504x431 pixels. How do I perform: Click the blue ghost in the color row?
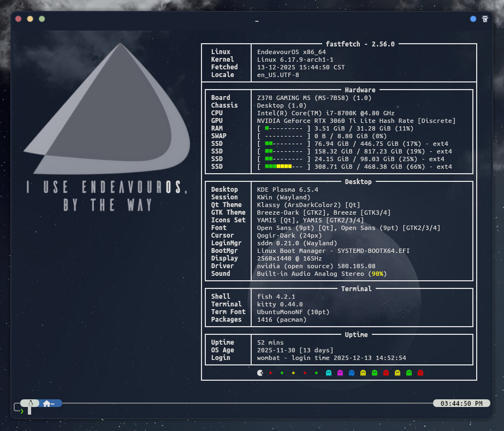click(352, 373)
